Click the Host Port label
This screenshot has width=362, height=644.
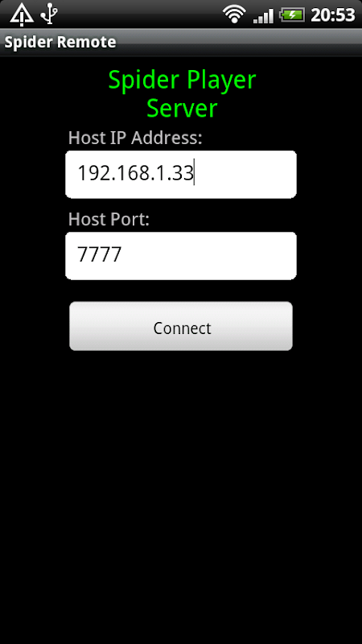coord(109,219)
